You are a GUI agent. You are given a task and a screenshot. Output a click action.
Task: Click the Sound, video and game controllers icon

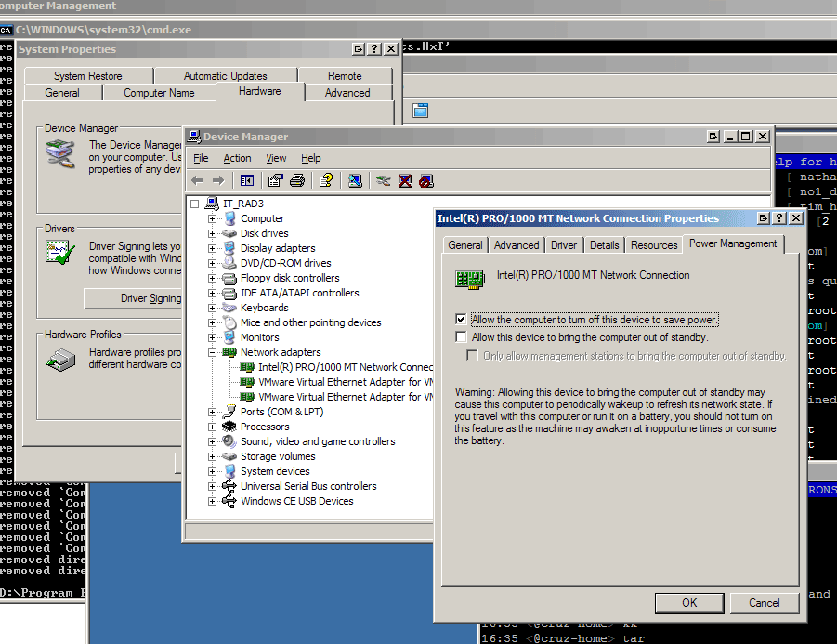[229, 441]
